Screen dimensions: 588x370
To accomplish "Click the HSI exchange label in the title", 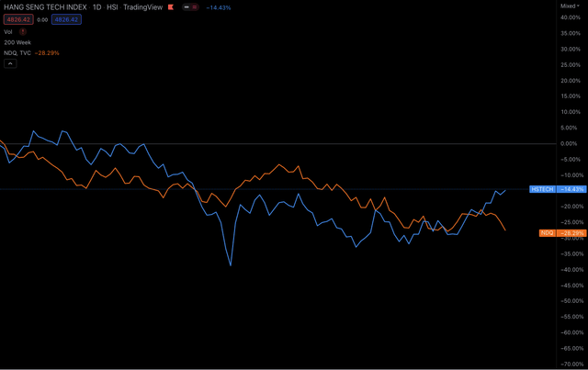I will point(112,7).
